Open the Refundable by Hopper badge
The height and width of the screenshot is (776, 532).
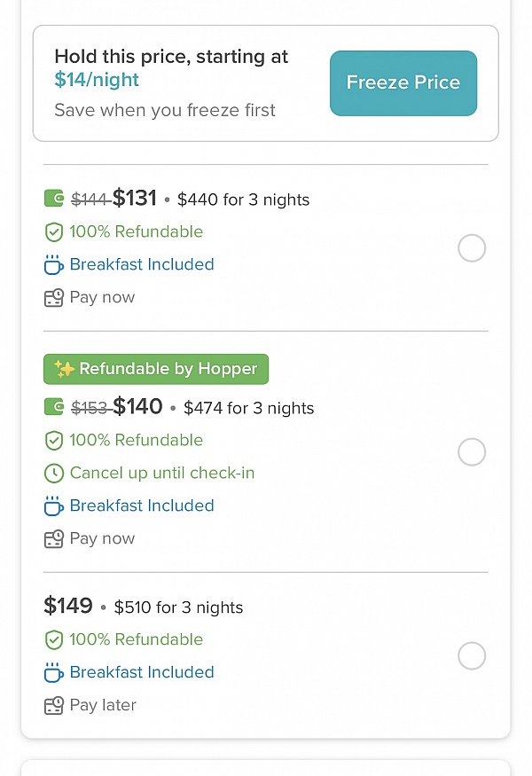click(156, 368)
